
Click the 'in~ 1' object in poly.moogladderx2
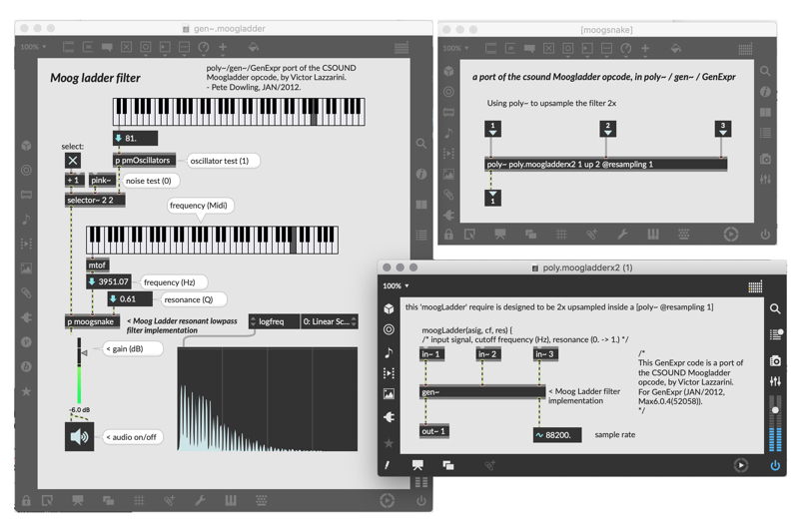coord(431,354)
